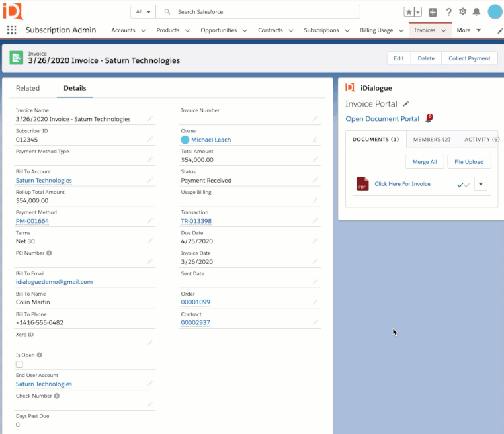504x434 pixels.
Task: Open the App Launcher grid icon
Action: point(11,30)
